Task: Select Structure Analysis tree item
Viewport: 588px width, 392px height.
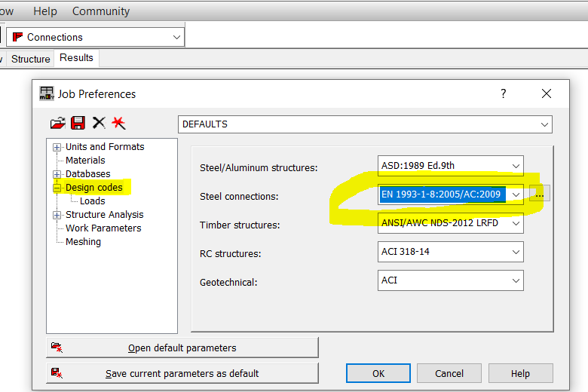Action: click(x=104, y=215)
